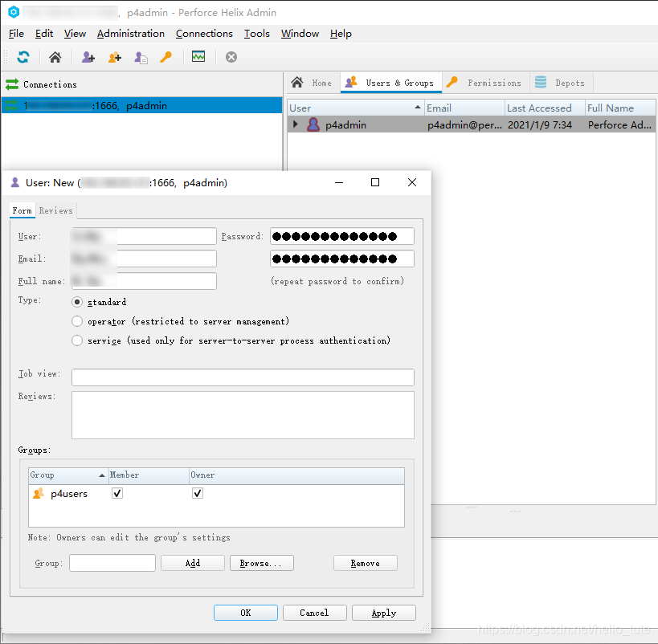This screenshot has height=644, width=658.
Task: Click the Browse... button
Action: (x=261, y=563)
